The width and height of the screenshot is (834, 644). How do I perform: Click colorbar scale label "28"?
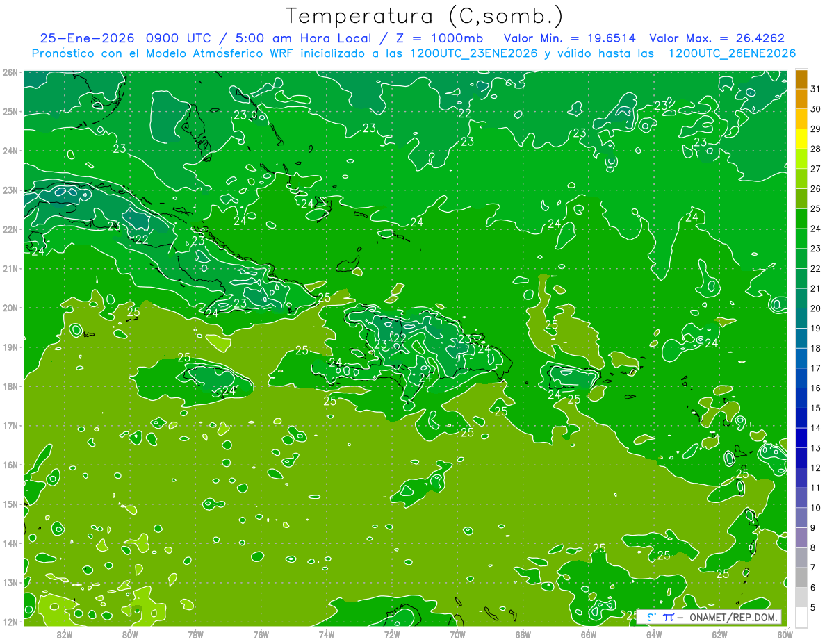pyautogui.click(x=815, y=149)
